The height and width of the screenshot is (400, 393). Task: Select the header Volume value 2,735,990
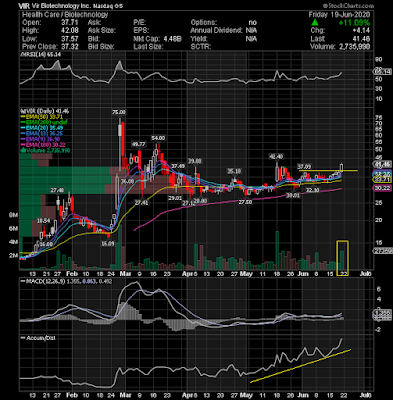tap(354, 47)
